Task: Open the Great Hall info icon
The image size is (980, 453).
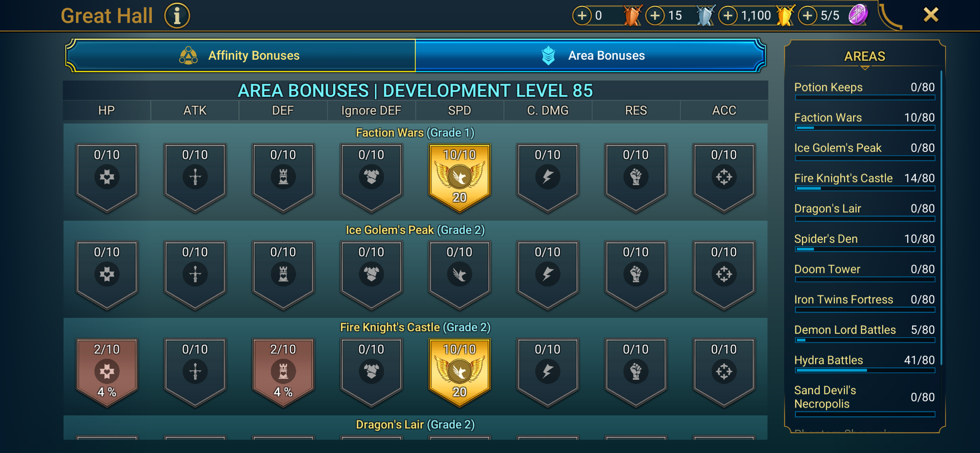Action: point(177,16)
